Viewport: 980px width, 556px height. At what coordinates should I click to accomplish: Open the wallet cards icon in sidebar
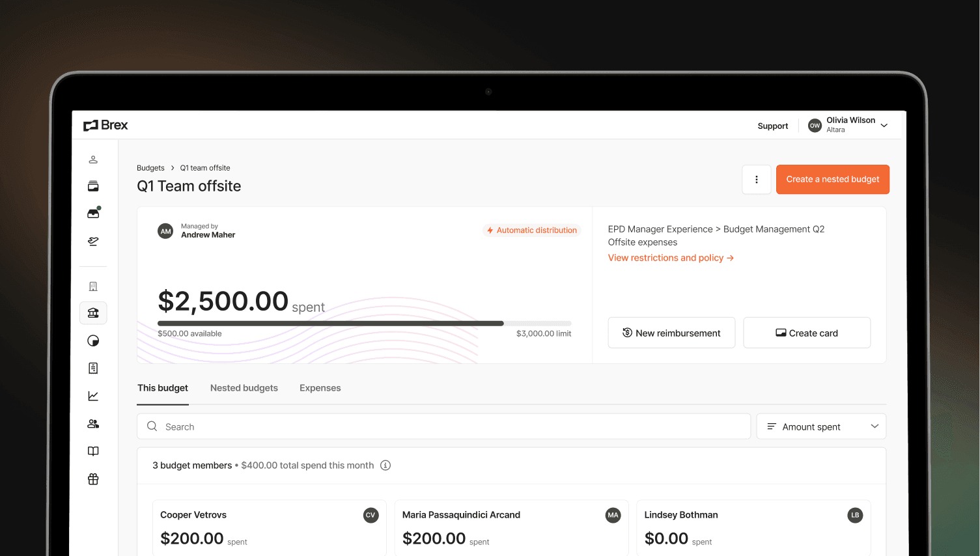[x=93, y=187]
